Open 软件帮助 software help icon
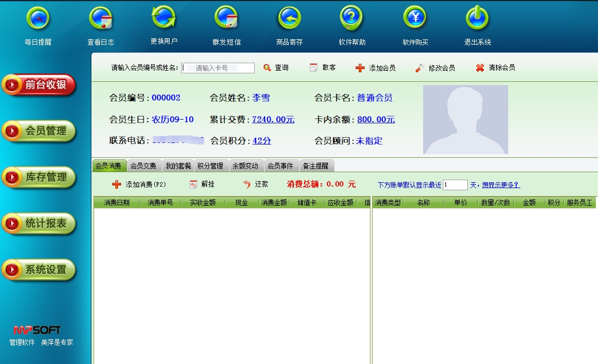This screenshot has width=598, height=364. coord(352,19)
